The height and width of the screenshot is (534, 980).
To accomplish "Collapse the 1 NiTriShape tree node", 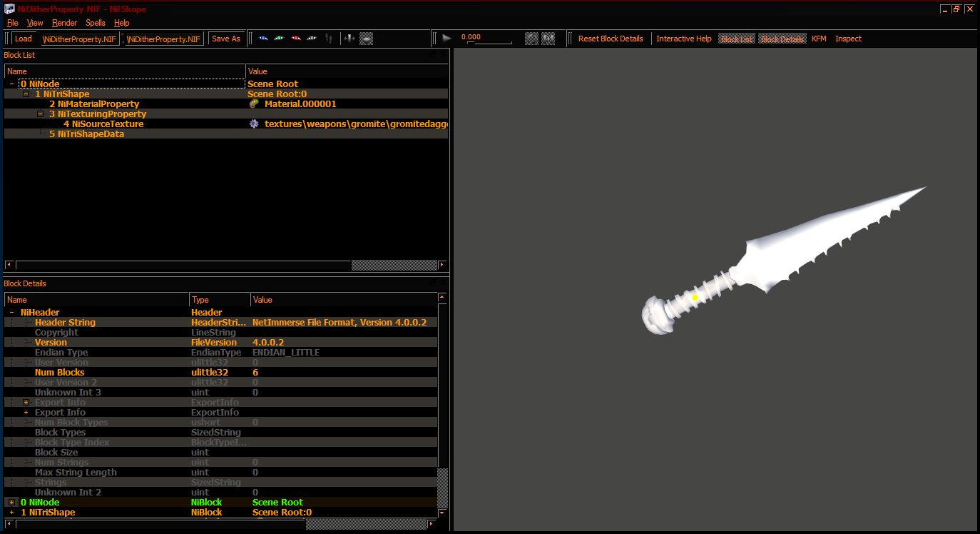I will [26, 94].
